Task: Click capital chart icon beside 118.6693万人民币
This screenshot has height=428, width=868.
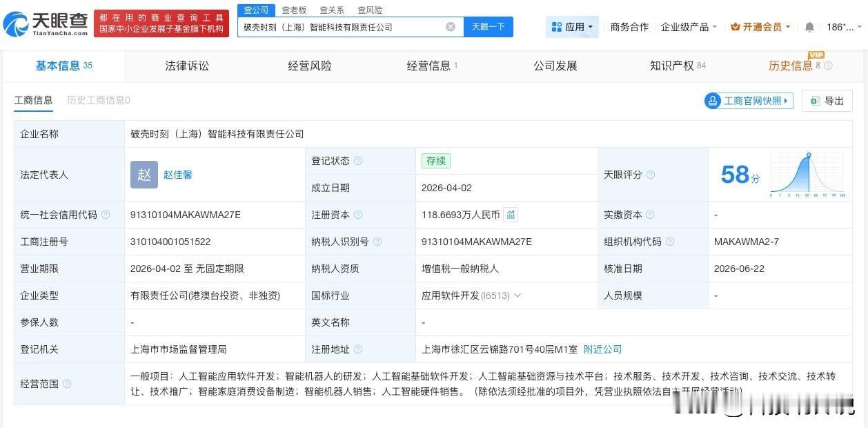Action: (x=511, y=215)
